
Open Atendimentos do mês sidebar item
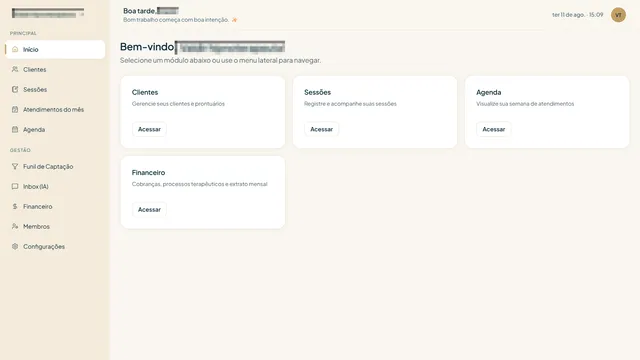click(55, 109)
